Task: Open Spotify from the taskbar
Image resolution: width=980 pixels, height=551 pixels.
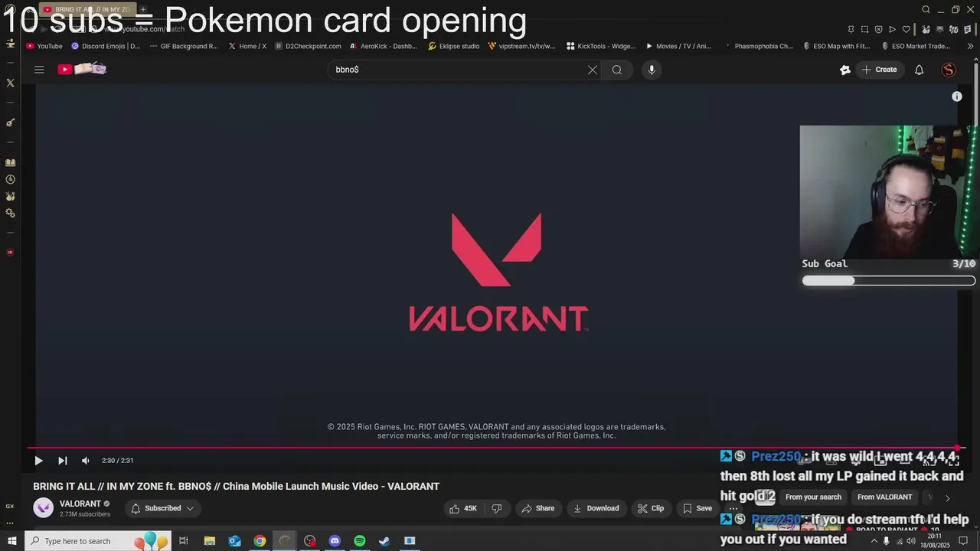Action: tap(360, 541)
